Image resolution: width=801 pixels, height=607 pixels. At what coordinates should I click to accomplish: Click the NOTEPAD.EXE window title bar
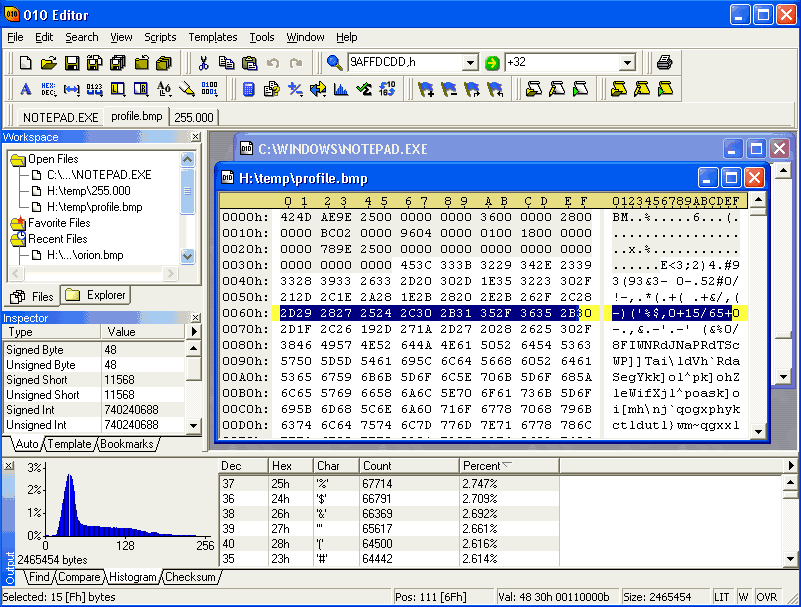click(480, 149)
